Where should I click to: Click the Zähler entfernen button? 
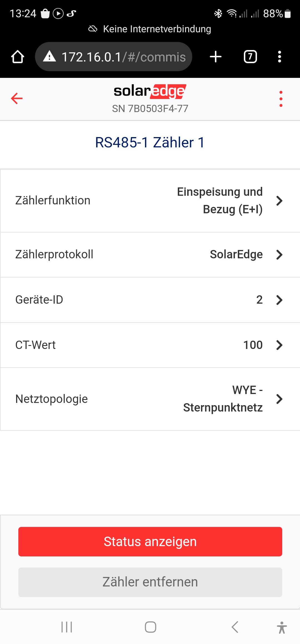(x=150, y=582)
